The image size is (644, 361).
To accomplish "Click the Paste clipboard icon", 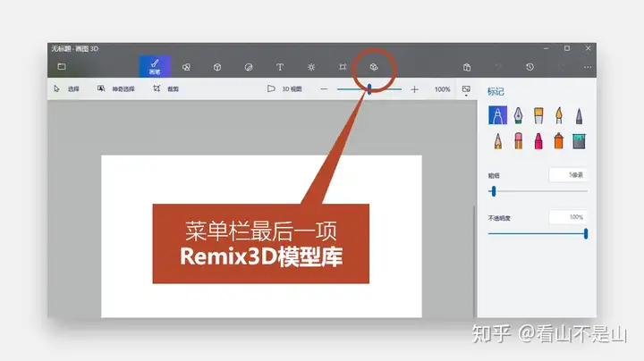I will tap(467, 67).
